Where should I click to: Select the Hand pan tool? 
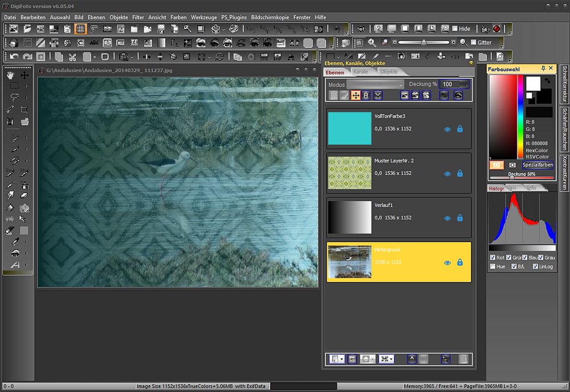click(10, 75)
